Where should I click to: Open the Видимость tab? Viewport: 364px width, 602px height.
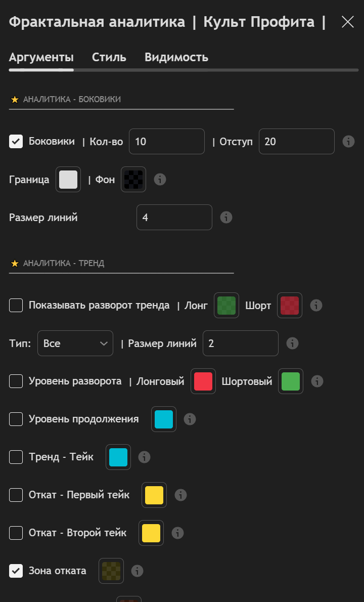176,57
